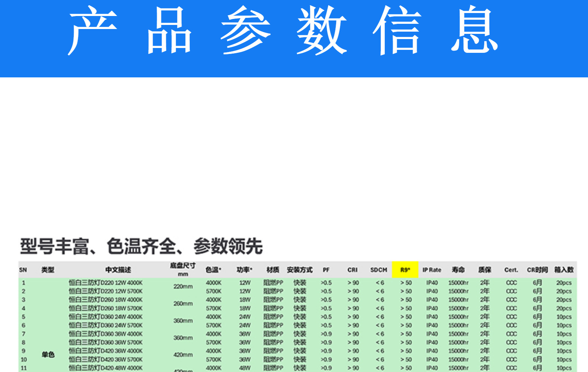
Task: Select the Cert. column header
Action: [x=511, y=270]
